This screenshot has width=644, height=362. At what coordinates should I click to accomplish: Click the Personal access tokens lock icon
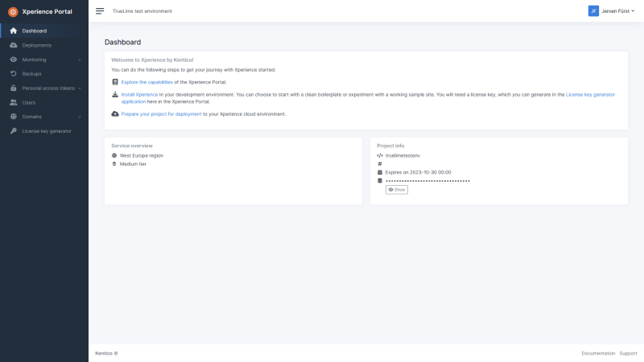pyautogui.click(x=14, y=88)
